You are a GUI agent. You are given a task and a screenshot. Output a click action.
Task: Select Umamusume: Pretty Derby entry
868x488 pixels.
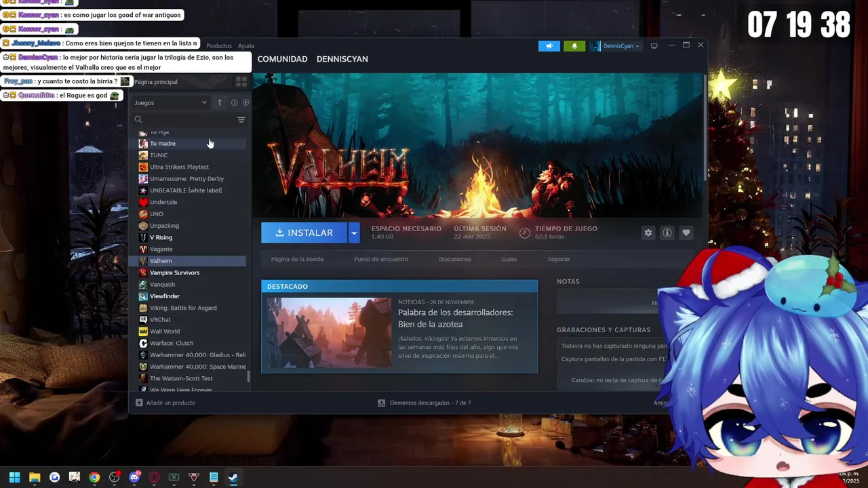tap(187, 179)
